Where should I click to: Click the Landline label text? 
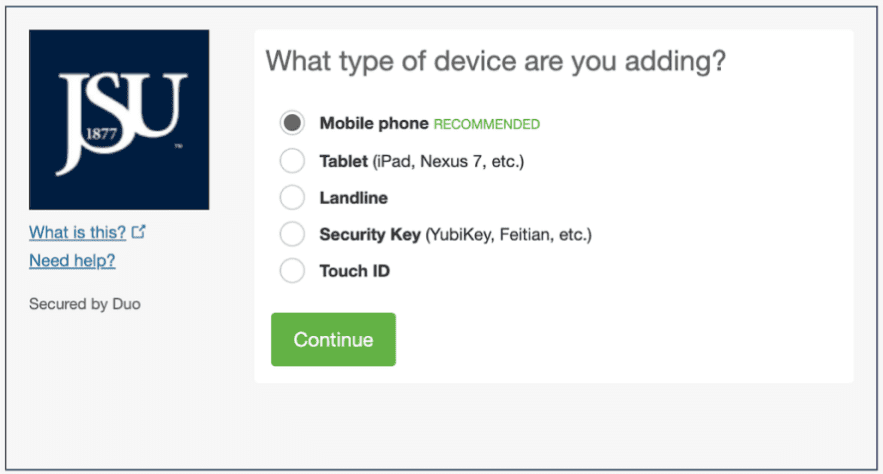[x=353, y=198]
